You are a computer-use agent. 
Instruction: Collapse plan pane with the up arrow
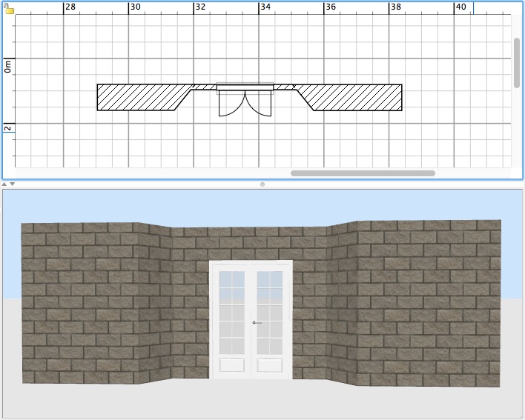tap(4, 184)
